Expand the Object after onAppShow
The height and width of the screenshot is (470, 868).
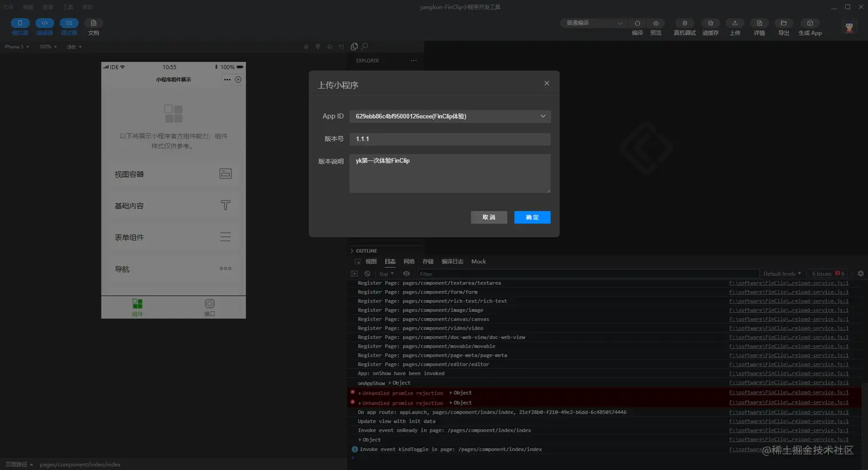(400, 383)
